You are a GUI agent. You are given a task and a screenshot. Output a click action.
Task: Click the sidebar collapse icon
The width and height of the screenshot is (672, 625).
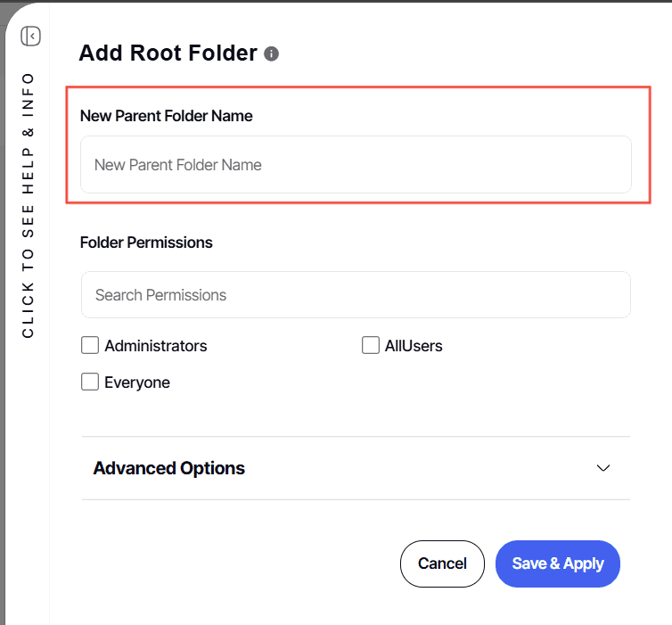(x=31, y=37)
